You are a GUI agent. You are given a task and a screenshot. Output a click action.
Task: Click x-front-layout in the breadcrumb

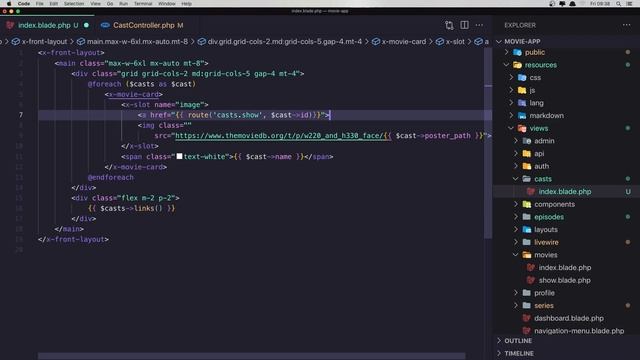(x=44, y=41)
